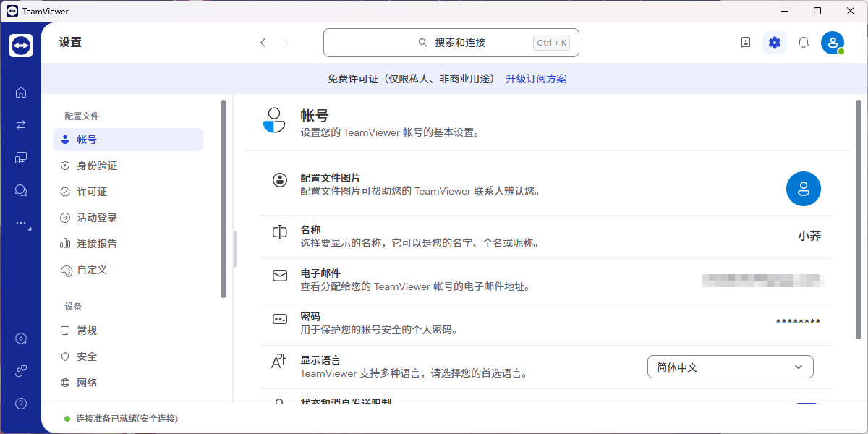Click the 配置文件图片 person icon
Viewport: 868px width, 434px height.
280,180
